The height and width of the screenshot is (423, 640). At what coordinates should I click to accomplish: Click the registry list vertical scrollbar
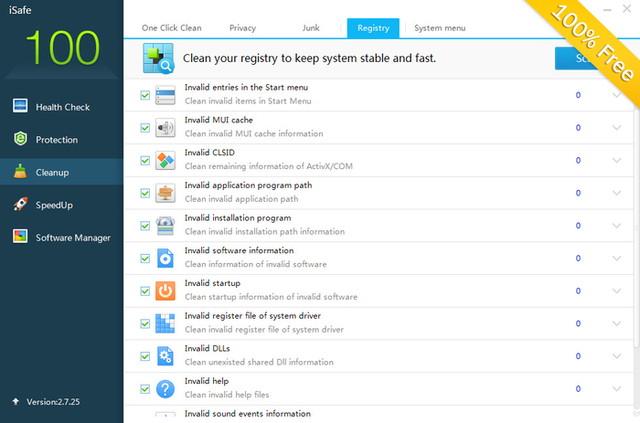click(637, 229)
